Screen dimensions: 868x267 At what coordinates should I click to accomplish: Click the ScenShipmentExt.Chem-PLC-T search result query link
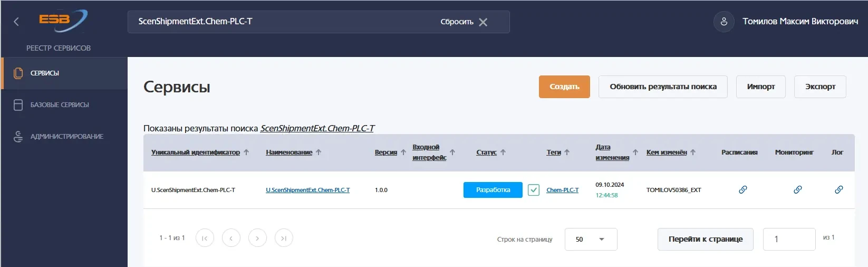click(317, 128)
